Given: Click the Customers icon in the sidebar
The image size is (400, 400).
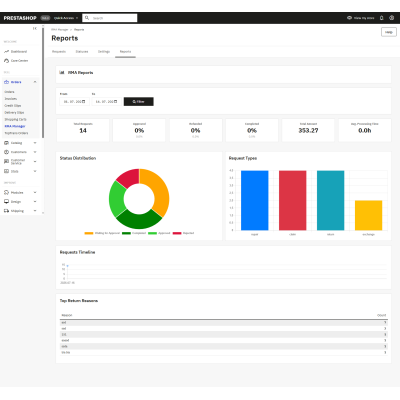Looking at the screenshot, I should pos(6,152).
